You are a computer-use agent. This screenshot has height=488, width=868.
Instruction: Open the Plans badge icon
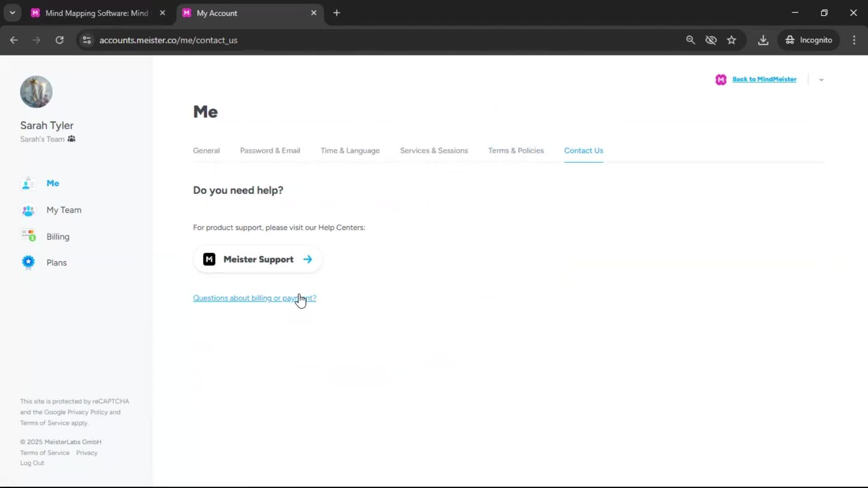(x=28, y=263)
